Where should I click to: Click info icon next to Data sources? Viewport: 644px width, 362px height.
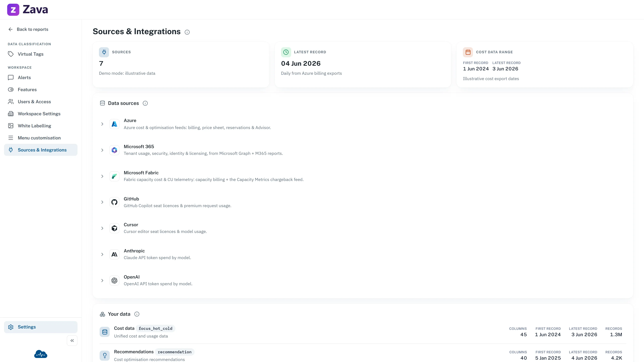pyautogui.click(x=145, y=103)
